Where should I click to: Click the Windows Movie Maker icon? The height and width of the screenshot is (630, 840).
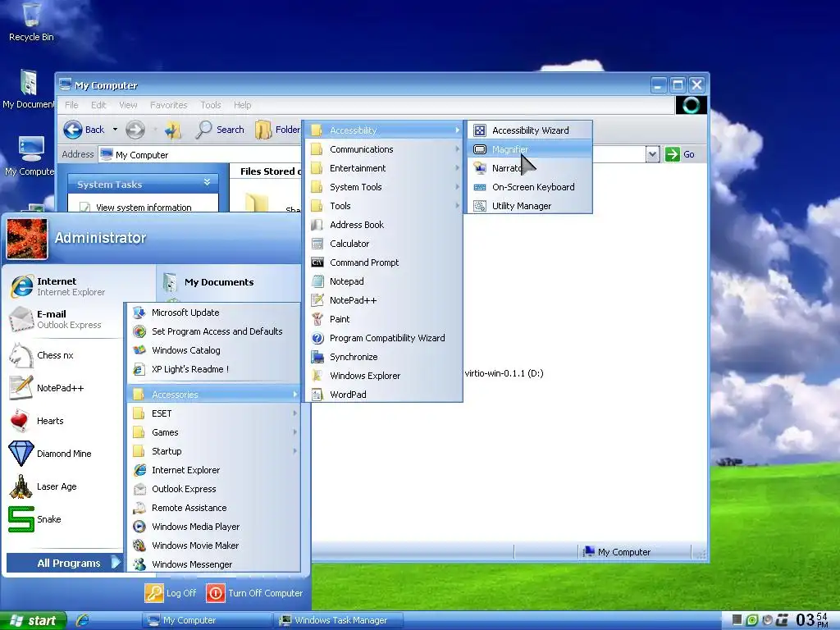pyautogui.click(x=139, y=546)
